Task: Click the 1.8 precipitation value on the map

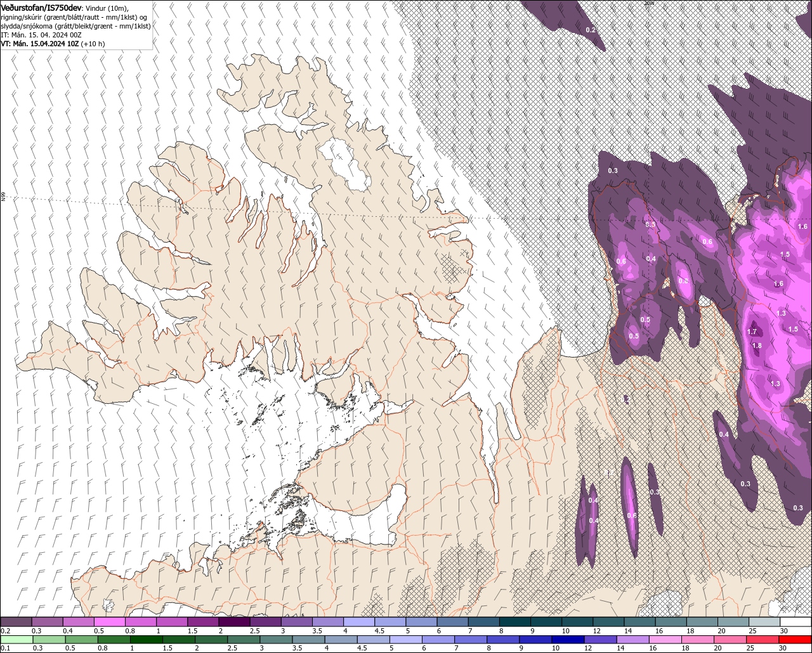Action: pyautogui.click(x=757, y=346)
